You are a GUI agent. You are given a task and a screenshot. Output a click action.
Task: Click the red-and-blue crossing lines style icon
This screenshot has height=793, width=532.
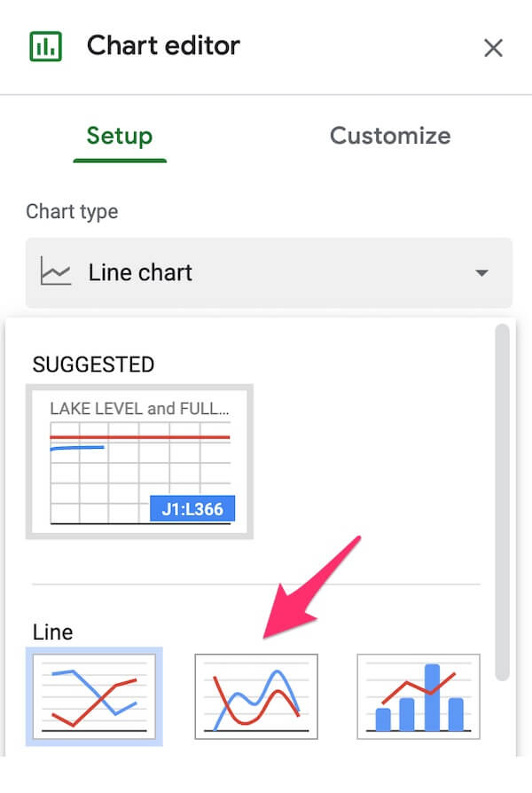[x=94, y=696]
